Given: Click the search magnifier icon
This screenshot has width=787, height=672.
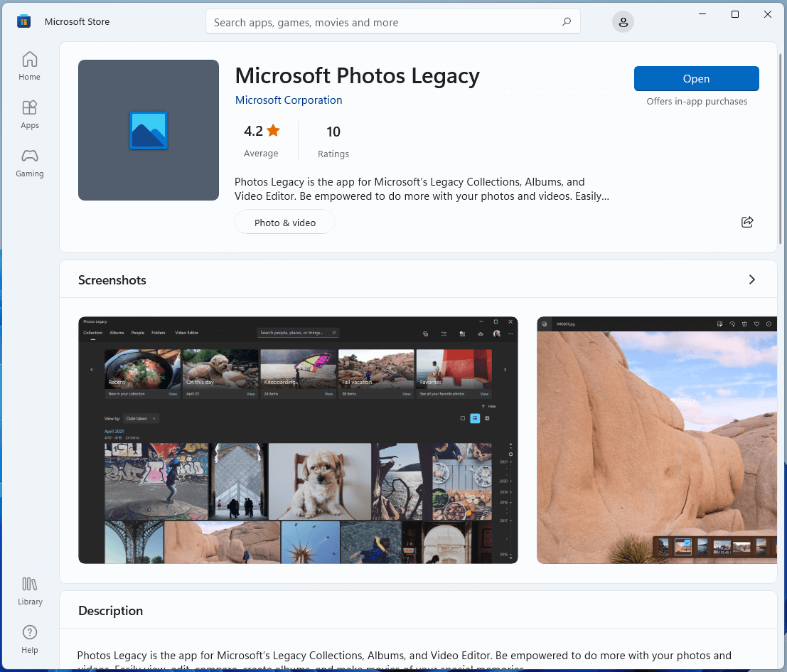Looking at the screenshot, I should pos(567,21).
